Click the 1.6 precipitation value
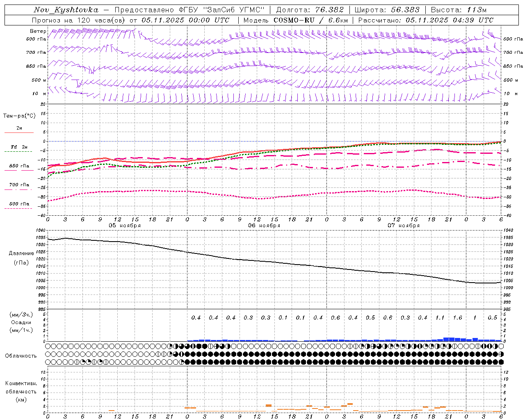Viewport: 525px width, 420px height. [457, 317]
